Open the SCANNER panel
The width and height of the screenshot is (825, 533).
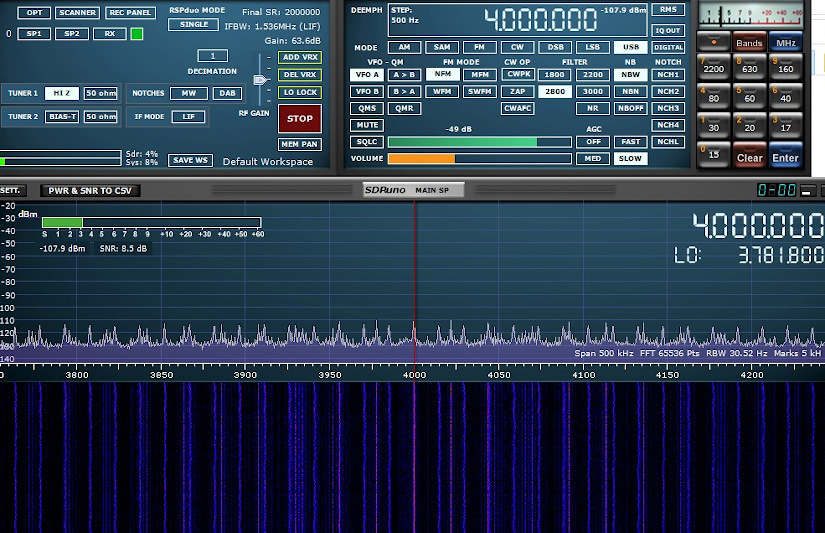(x=77, y=13)
